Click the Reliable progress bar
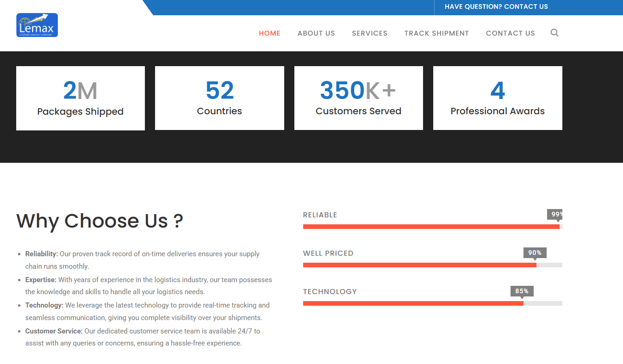The width and height of the screenshot is (623, 364). point(432,227)
